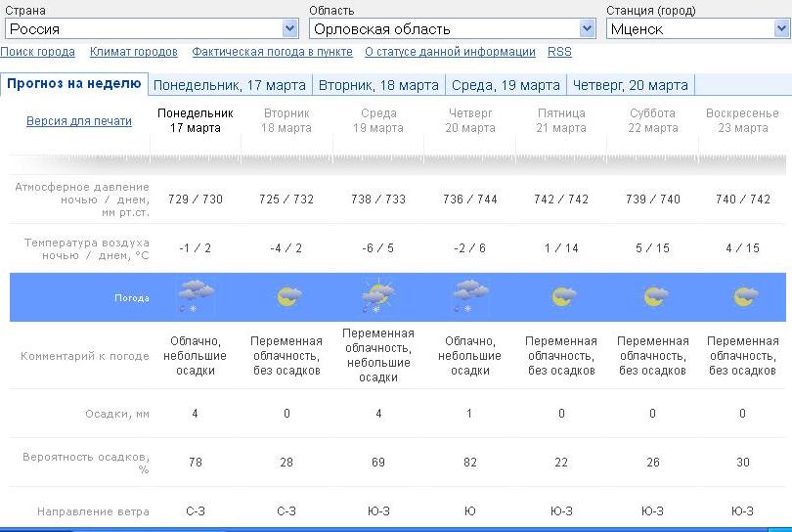The image size is (792, 532).
Task: Select the Понедельник, 17 марта tab
Action: pyautogui.click(x=231, y=85)
